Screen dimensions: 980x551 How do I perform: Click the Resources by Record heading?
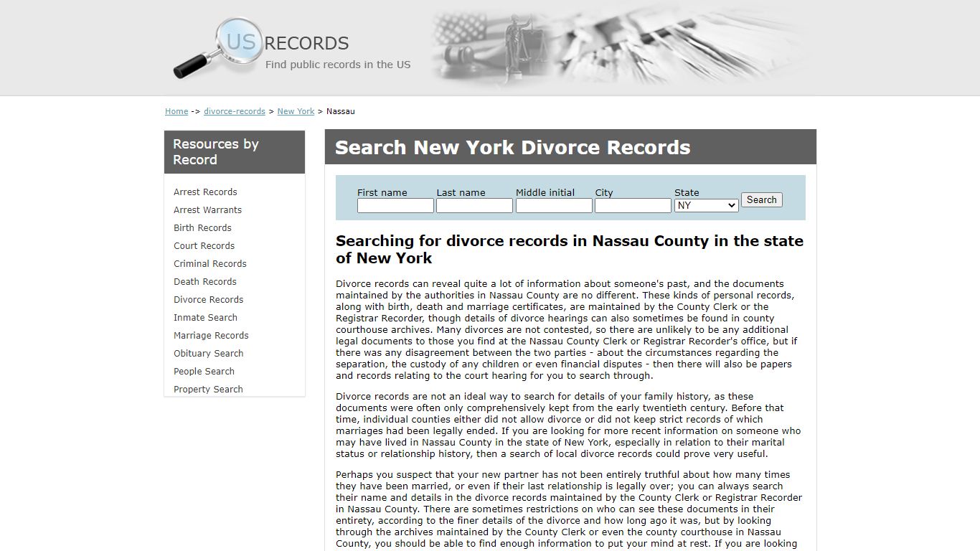pyautogui.click(x=216, y=152)
